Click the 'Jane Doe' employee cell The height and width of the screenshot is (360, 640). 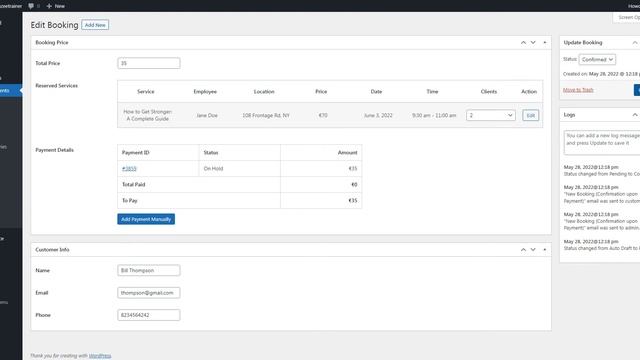point(207,116)
